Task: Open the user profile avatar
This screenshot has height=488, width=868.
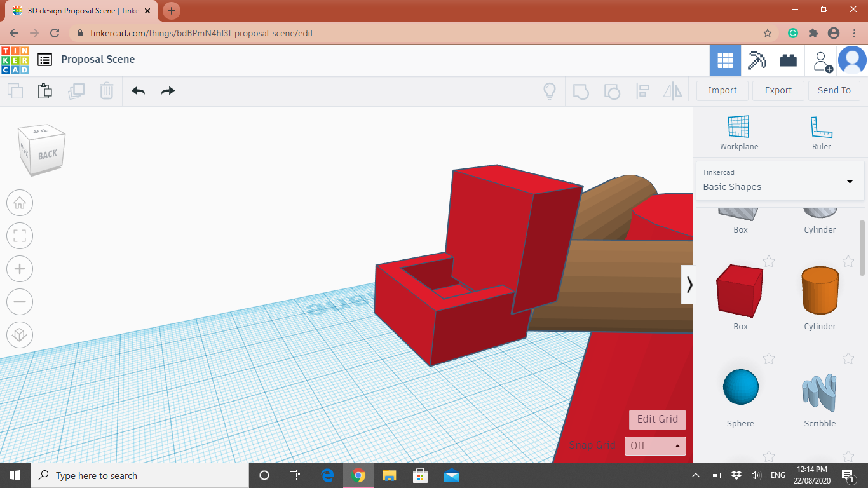Action: [x=852, y=60]
